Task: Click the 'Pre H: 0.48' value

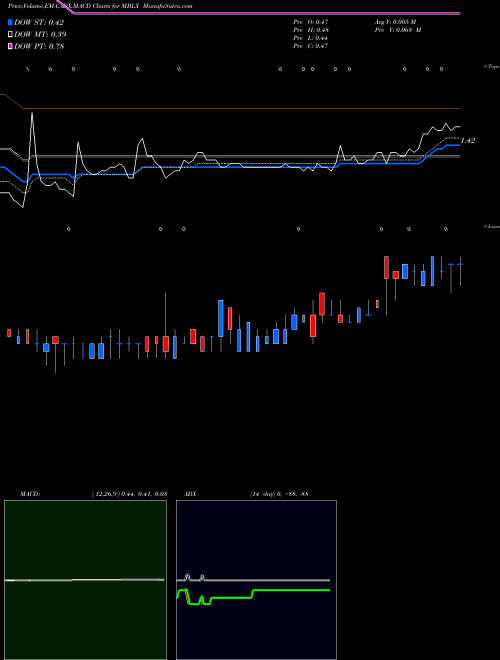Action: (x=311, y=30)
